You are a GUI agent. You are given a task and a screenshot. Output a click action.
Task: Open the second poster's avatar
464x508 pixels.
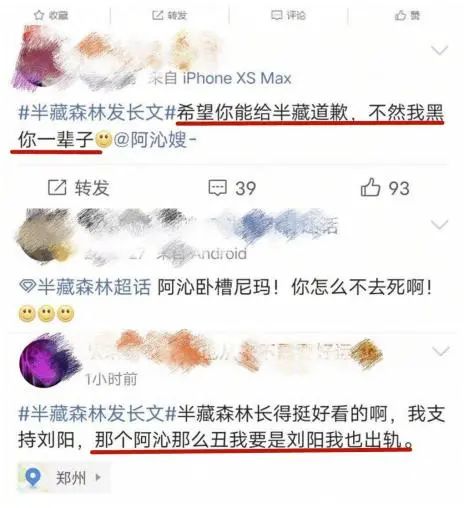coord(44,236)
